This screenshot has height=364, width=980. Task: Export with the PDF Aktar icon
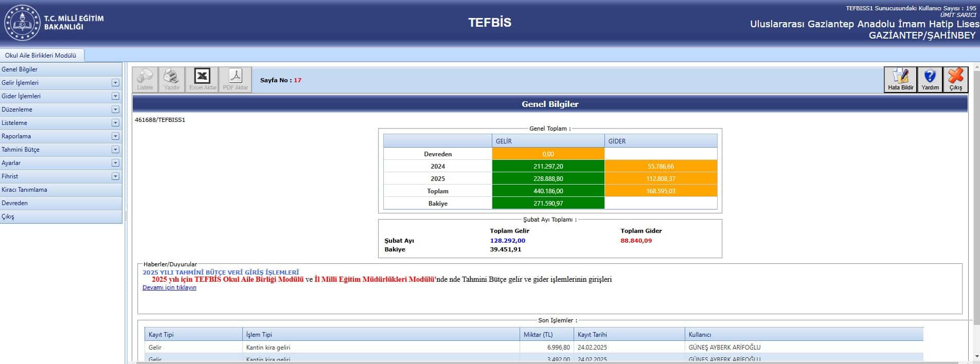[x=235, y=80]
